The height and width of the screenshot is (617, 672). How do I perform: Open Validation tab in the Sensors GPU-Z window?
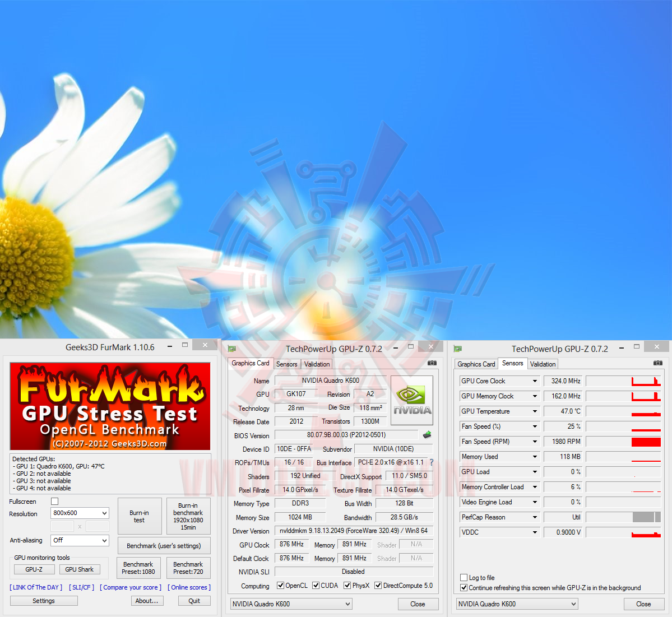click(x=543, y=364)
